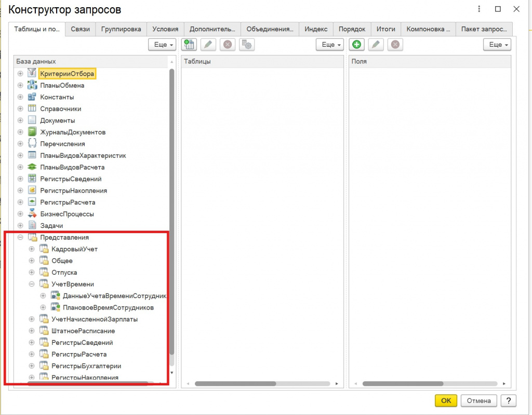Expand the Документы tree node
Image resolution: width=532 pixels, height=415 pixels.
pyautogui.click(x=20, y=120)
